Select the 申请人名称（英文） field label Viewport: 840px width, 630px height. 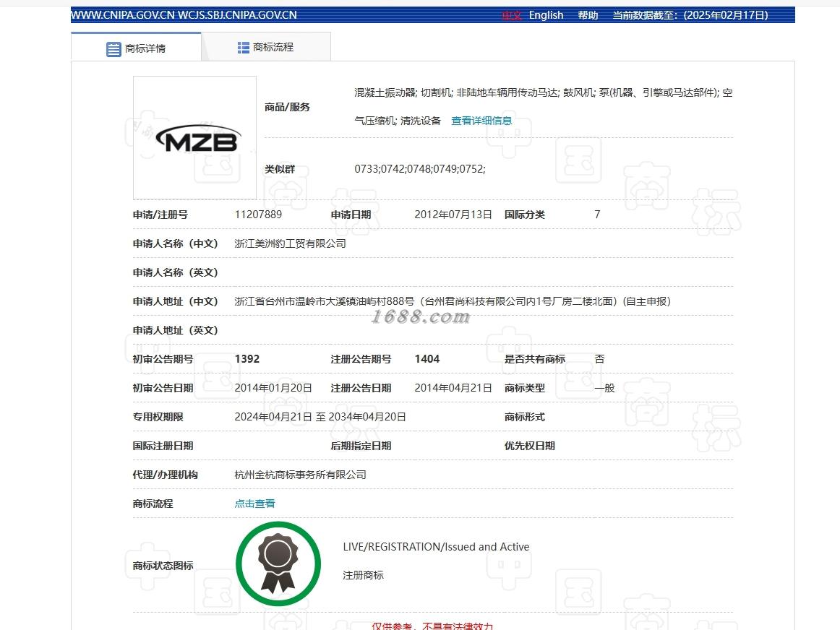[175, 272]
